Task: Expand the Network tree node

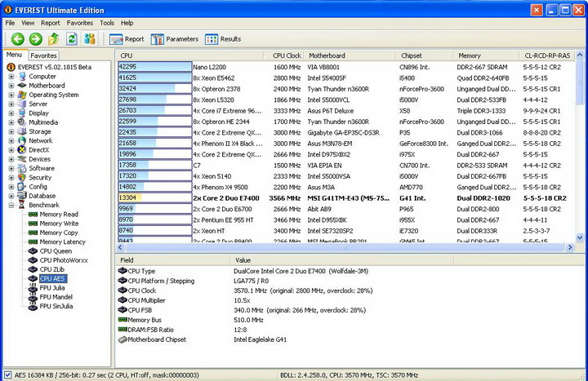Action: click(x=11, y=140)
